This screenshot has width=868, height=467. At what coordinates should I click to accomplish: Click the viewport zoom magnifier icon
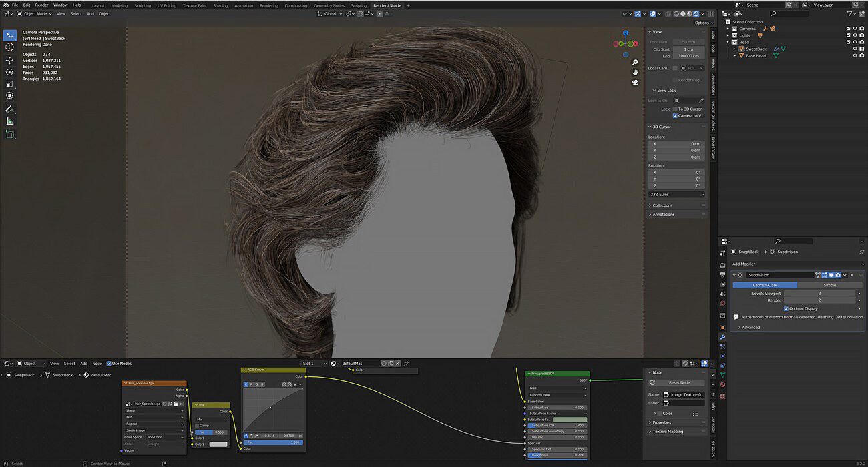[x=635, y=62]
